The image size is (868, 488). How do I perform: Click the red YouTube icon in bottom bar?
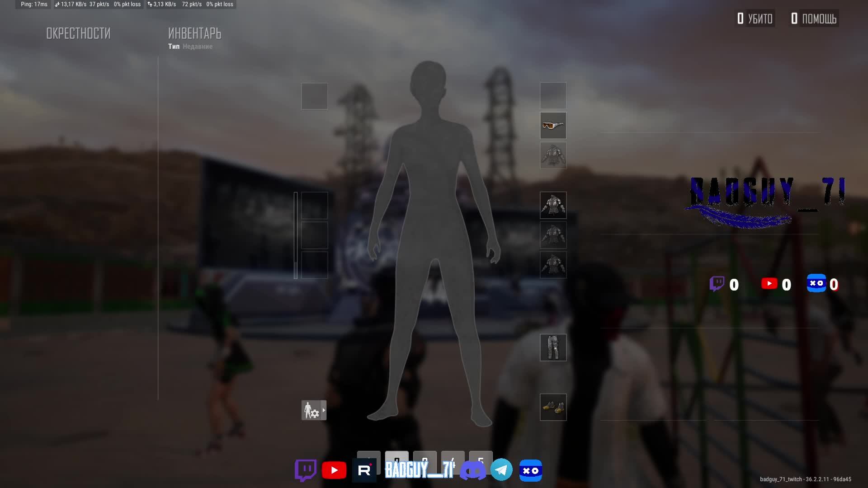[x=334, y=470]
